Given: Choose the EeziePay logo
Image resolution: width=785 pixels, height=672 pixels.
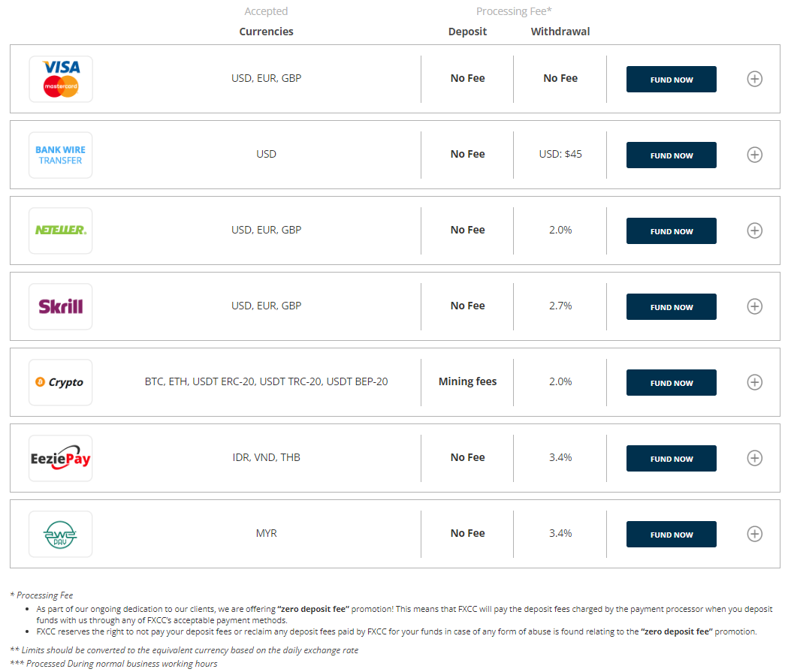Looking at the screenshot, I should click(x=61, y=458).
